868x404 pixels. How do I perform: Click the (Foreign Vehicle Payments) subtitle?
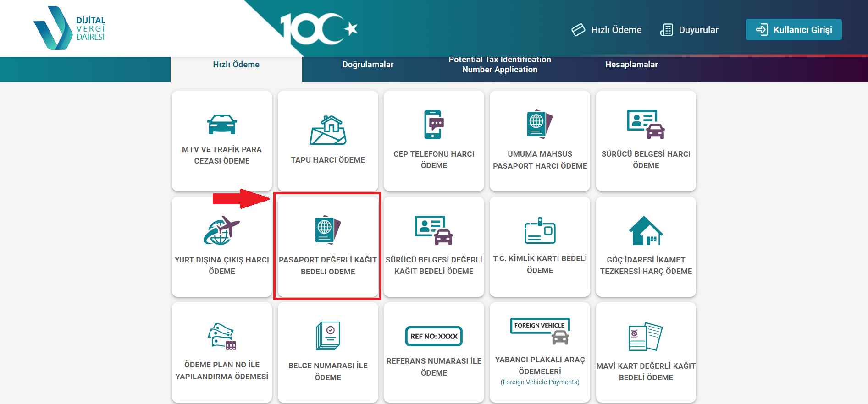540,382
